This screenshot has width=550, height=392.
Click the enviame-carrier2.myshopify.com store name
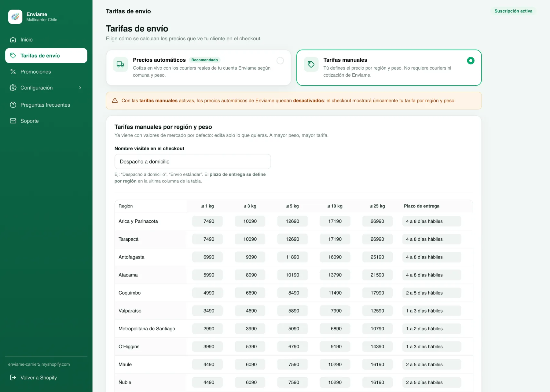coord(39,364)
